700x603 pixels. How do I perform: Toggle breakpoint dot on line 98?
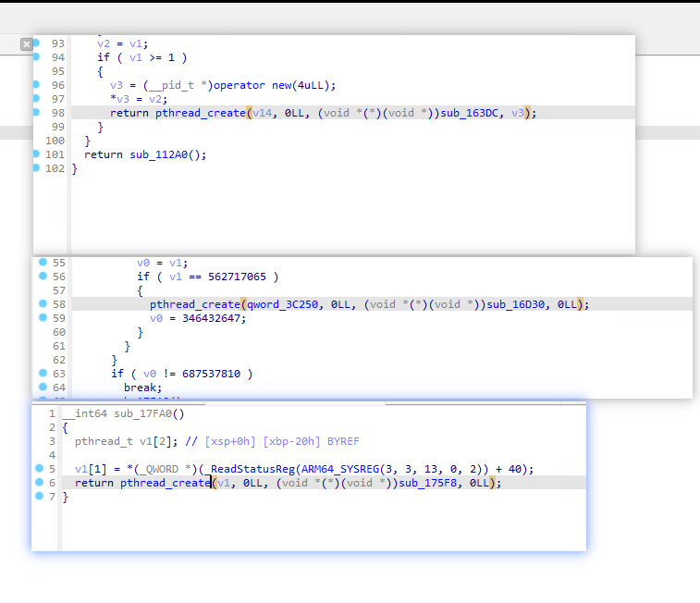click(37, 112)
